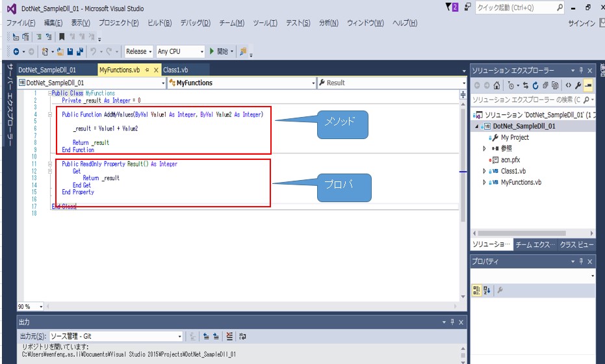Switch to the Class View tab (クラス ビュー)
Viewport: 605px width, 364px height.
click(576, 245)
